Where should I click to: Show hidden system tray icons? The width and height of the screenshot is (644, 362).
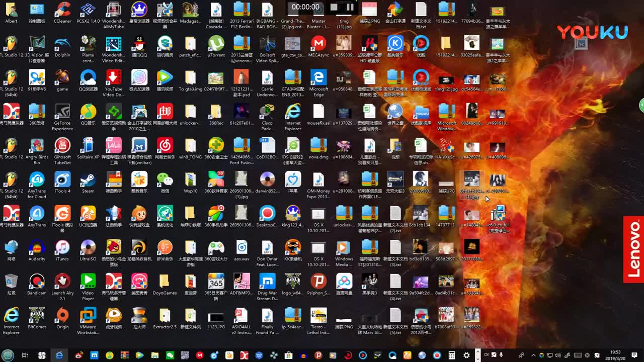point(533,355)
